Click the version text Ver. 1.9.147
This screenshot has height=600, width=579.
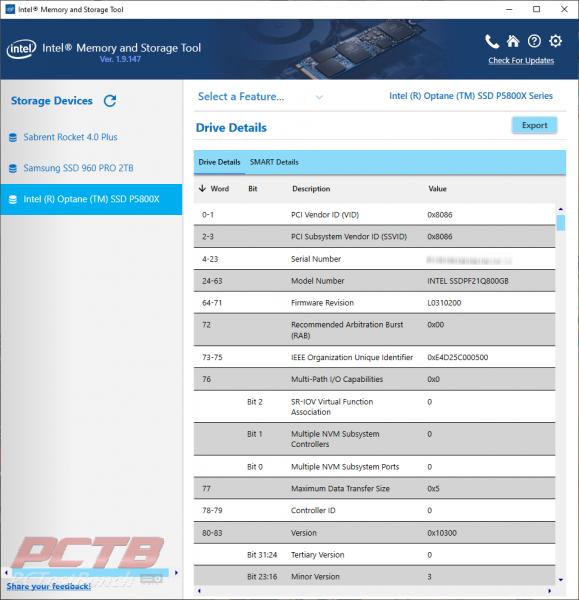(x=120, y=59)
